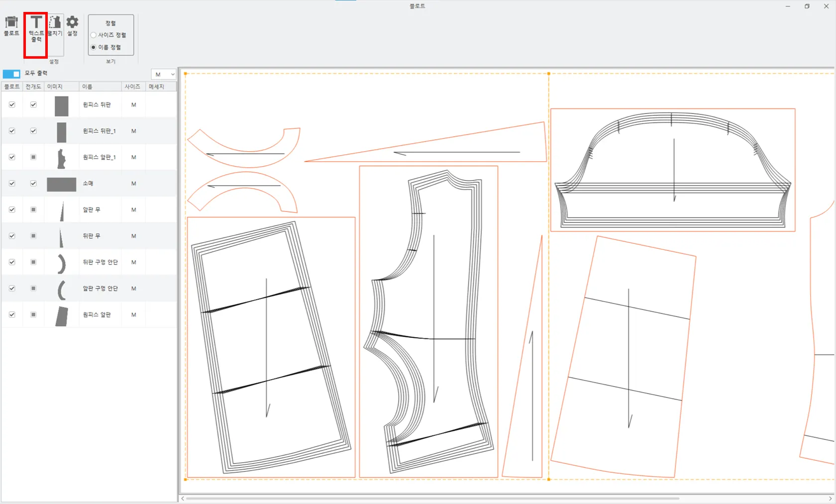Click the horizontal scrollbar below the canvas
The height and width of the screenshot is (504, 836).
[x=432, y=499]
